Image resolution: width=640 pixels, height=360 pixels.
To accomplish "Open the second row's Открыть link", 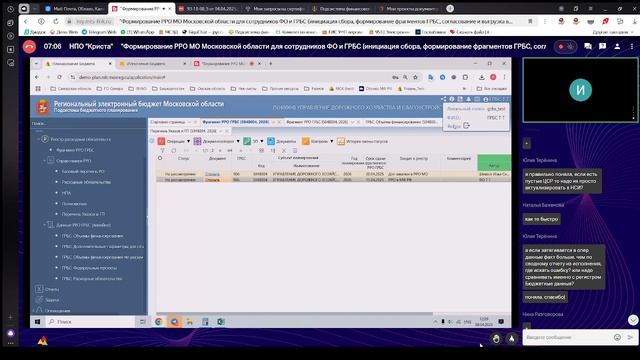I will coord(212,180).
